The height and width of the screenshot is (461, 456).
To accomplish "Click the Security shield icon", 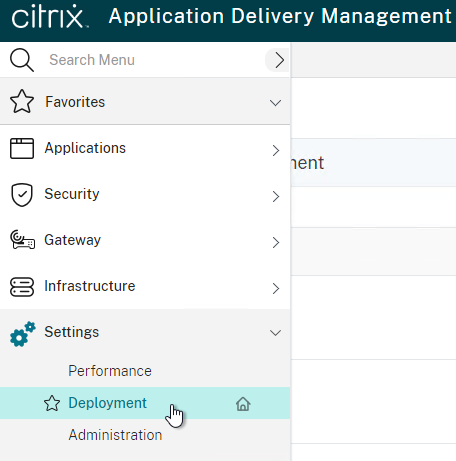I will (x=22, y=195).
